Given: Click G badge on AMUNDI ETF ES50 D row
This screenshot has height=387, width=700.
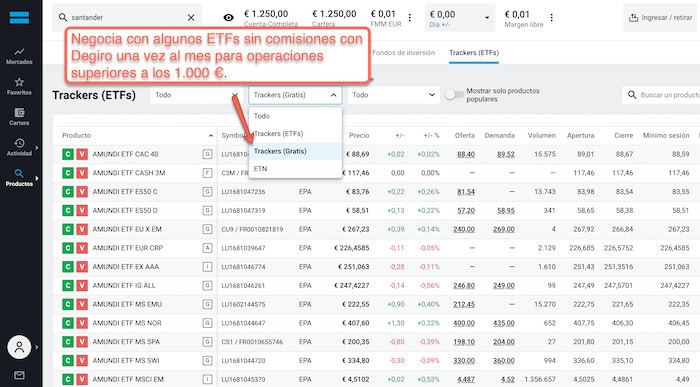Looking at the screenshot, I should click(207, 211).
